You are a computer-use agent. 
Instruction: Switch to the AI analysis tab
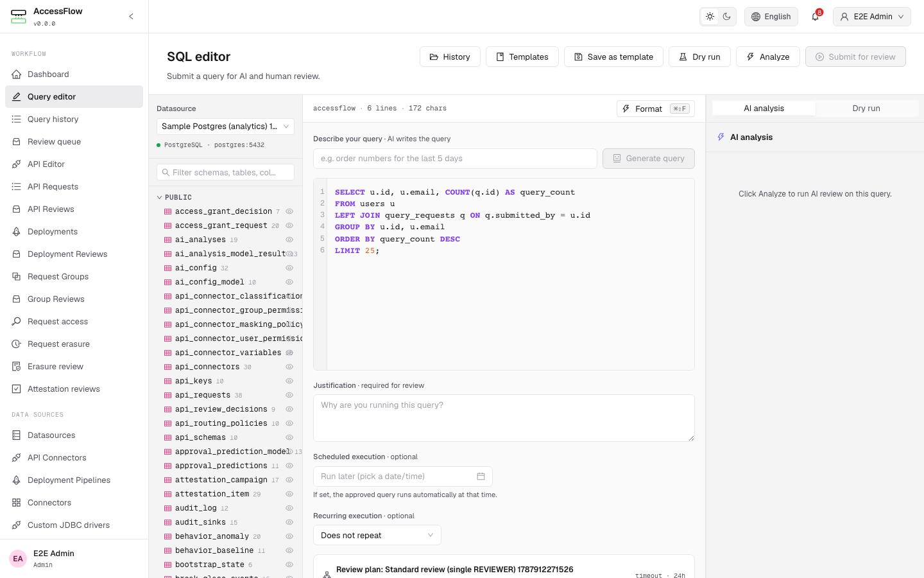click(x=764, y=109)
